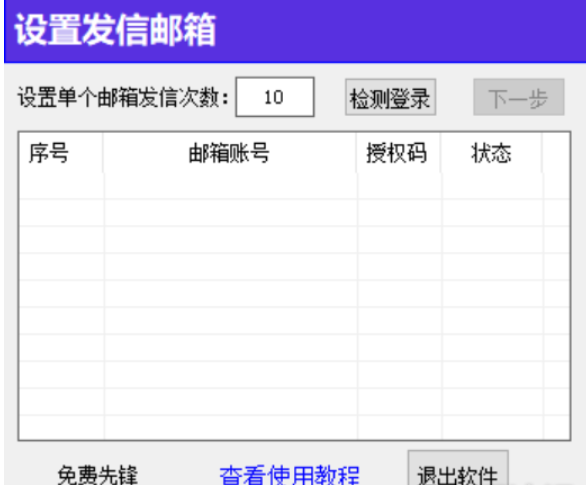Screen dimensions: 586x485
Task: Click the 免费先锋 label
Action: coord(97,475)
